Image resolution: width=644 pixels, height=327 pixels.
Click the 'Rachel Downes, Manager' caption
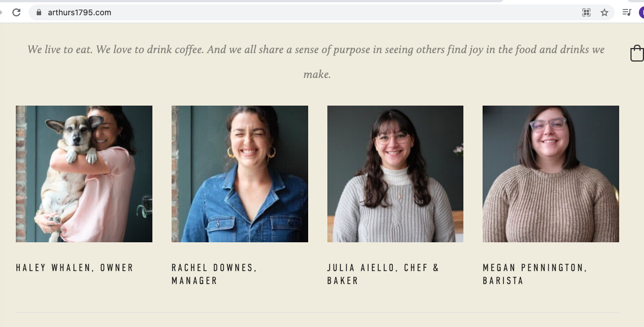point(214,274)
